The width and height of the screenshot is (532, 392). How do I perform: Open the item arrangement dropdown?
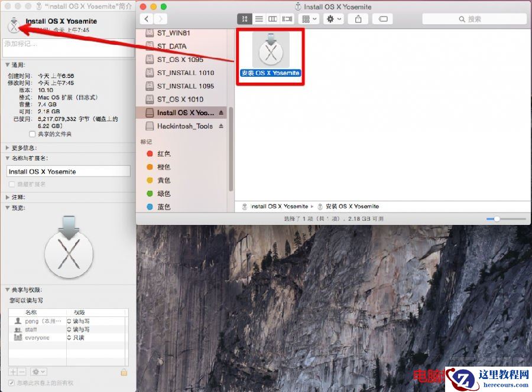309,19
